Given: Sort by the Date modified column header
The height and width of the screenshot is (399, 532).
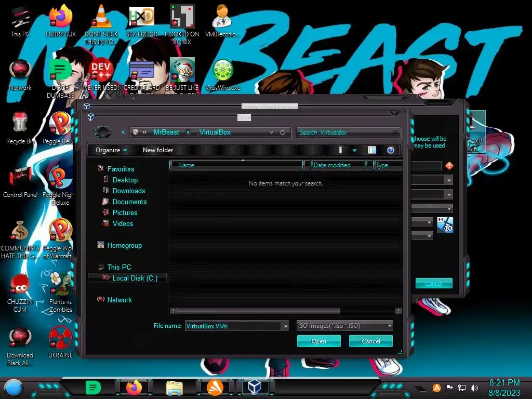Looking at the screenshot, I should [x=338, y=165].
